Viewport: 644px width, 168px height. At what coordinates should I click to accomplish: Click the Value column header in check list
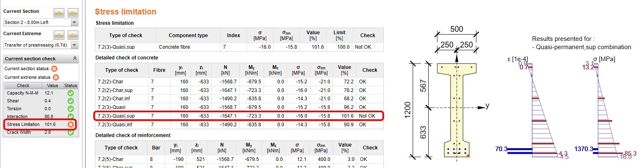point(52,85)
